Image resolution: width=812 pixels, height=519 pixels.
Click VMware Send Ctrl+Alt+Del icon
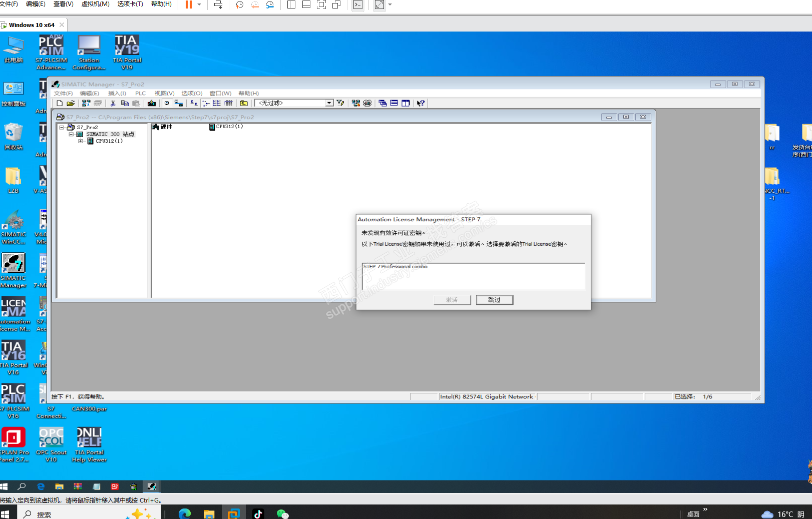[218, 5]
